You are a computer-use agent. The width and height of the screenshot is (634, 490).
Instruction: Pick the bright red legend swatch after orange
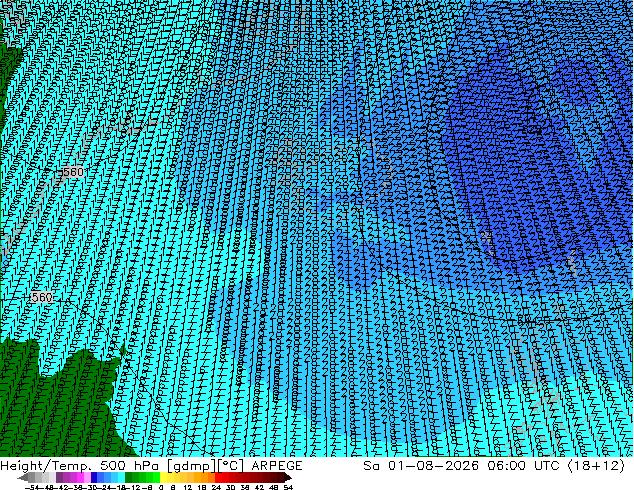point(218,478)
